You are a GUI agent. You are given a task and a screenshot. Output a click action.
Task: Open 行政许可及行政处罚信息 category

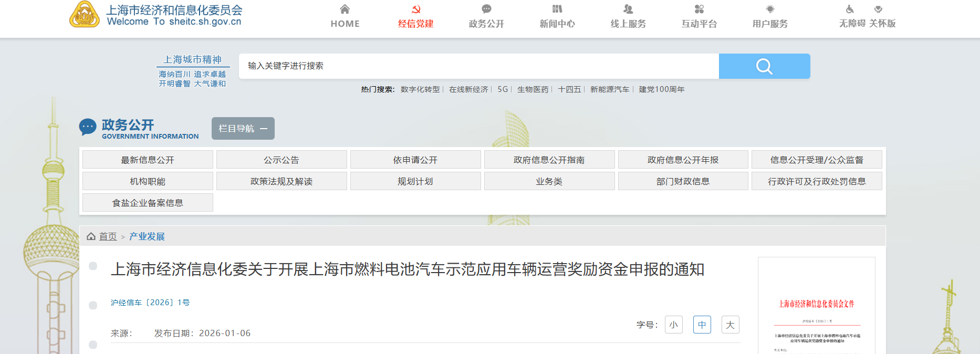pyautogui.click(x=817, y=181)
